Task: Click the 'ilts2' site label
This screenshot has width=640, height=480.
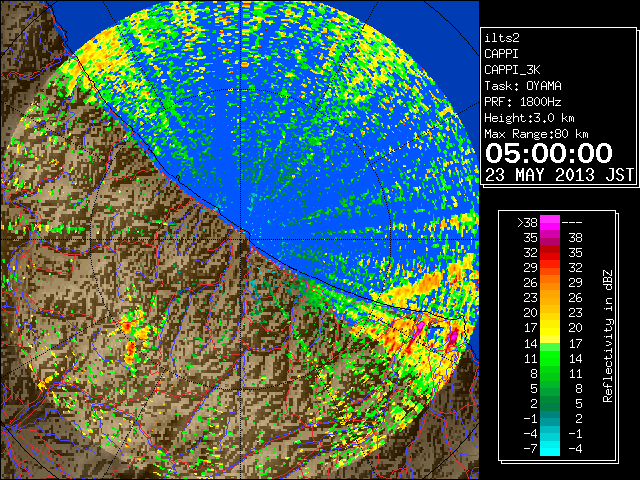Action: point(502,38)
